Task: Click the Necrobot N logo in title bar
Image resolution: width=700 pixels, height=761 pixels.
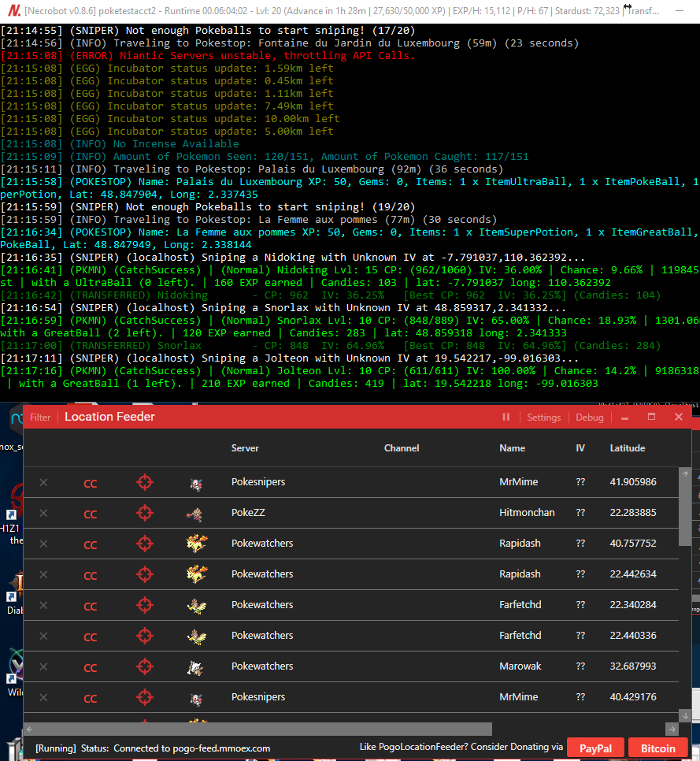Action: point(14,10)
